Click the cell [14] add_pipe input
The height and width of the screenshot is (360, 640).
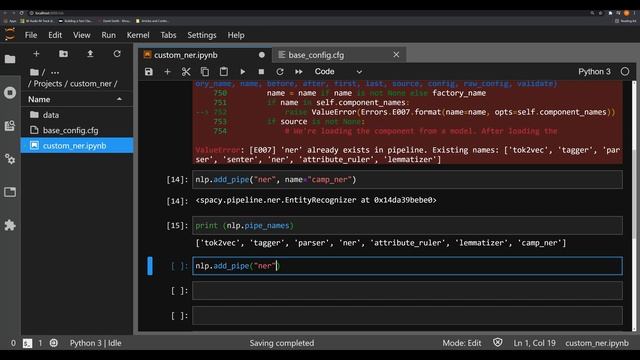pyautogui.click(x=407, y=180)
